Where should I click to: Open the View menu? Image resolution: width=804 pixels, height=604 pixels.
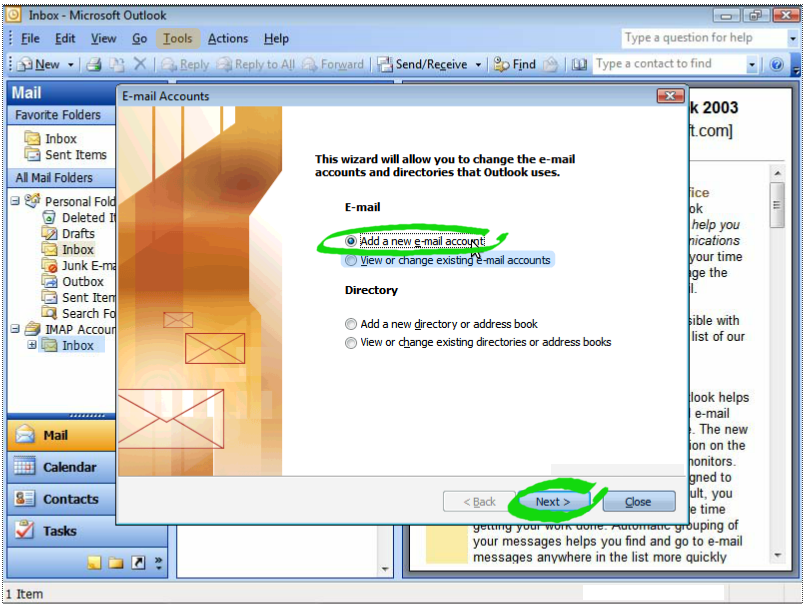104,38
